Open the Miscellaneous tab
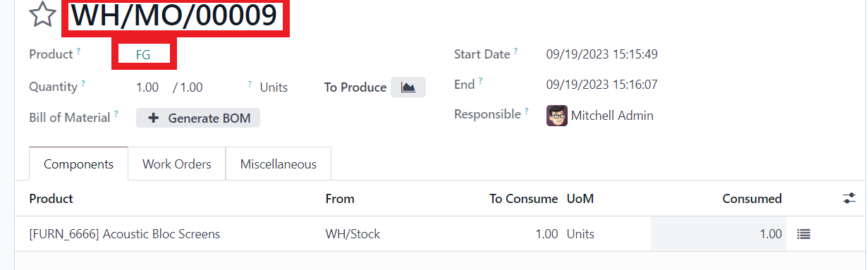Viewport: 868px width, 270px height. pos(279,164)
